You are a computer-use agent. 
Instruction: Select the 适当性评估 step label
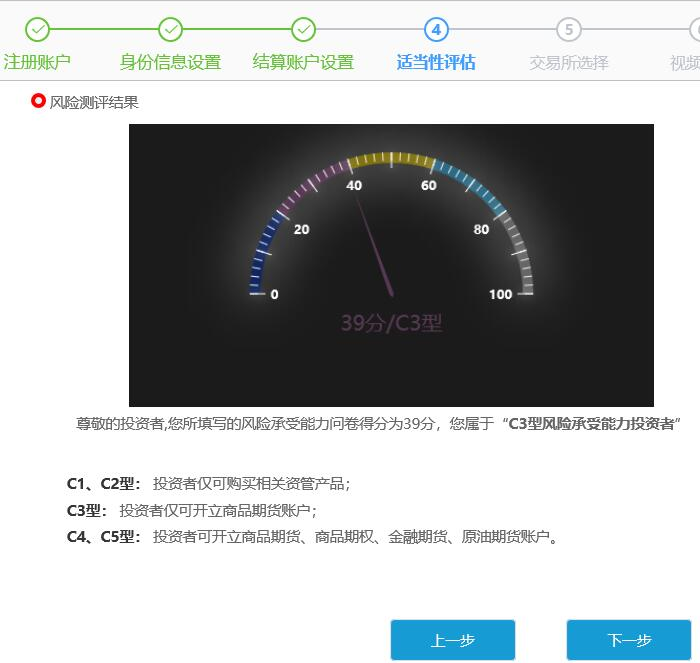click(436, 62)
